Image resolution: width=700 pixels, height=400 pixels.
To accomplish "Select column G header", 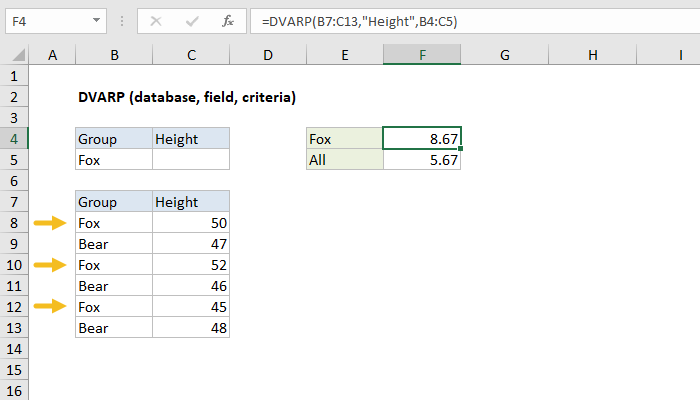I will [x=504, y=55].
